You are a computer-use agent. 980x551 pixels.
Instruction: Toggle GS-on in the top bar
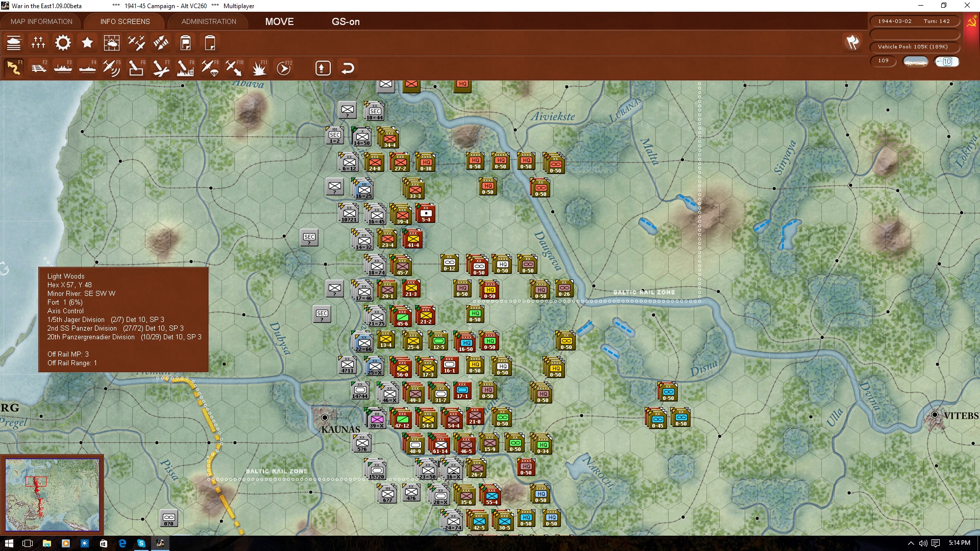pyautogui.click(x=346, y=22)
